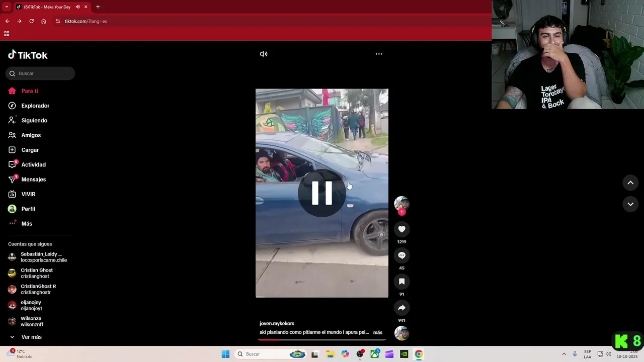The height and width of the screenshot is (362, 644).
Task: Open Windows Start menu
Action: tap(225, 354)
